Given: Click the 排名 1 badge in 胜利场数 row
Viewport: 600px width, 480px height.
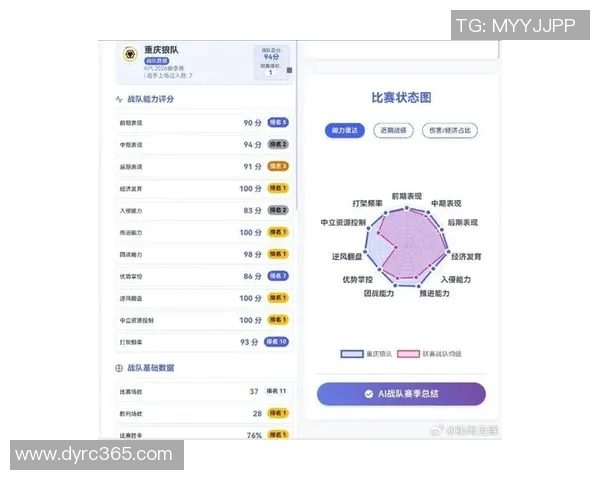Looking at the screenshot, I should click(278, 413).
